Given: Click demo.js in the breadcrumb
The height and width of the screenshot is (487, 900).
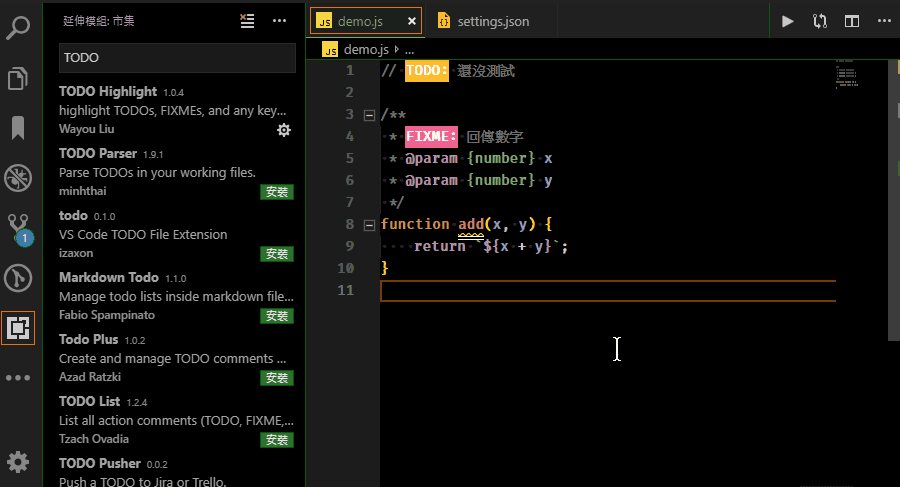Looking at the screenshot, I should click(x=366, y=50).
